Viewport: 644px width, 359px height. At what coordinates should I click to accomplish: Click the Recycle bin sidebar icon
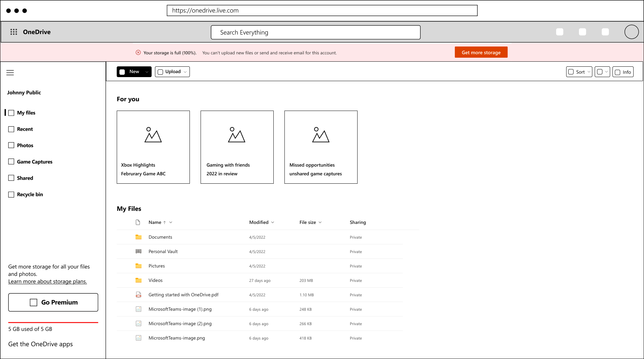(11, 194)
